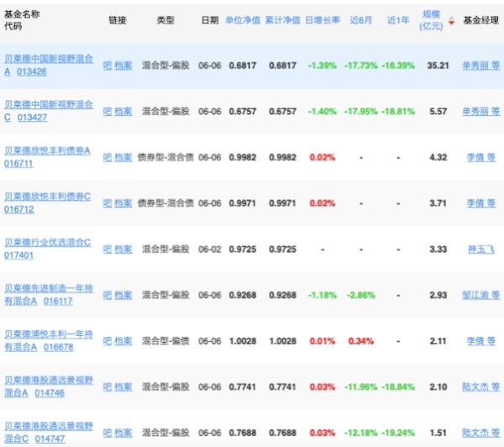
Task: Open fund code 016711 link
Action: coord(18,163)
